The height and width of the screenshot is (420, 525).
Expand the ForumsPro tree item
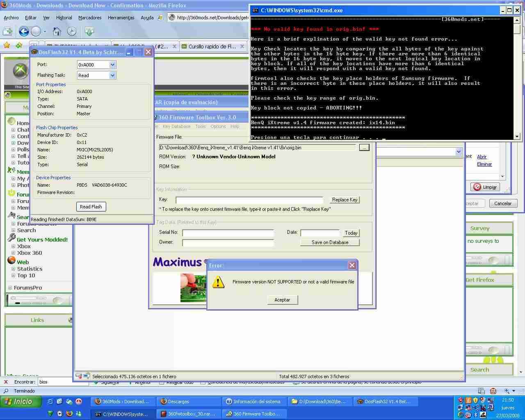point(10,288)
